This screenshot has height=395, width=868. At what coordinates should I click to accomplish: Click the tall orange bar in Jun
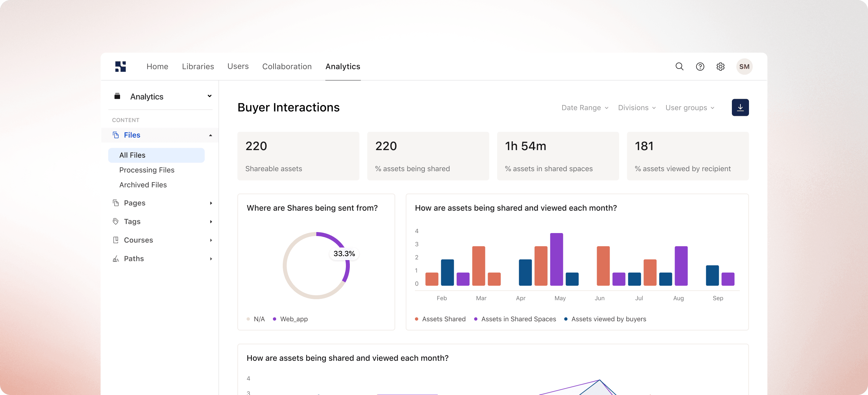pos(603,266)
